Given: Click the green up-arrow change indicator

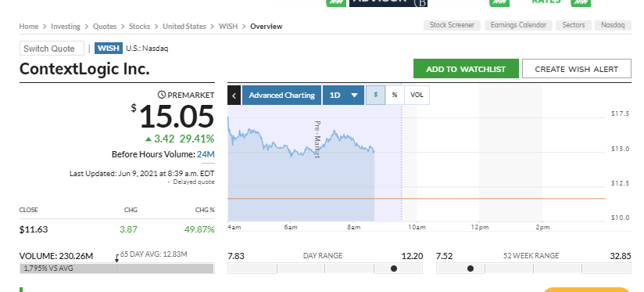Looking at the screenshot, I should [148, 139].
